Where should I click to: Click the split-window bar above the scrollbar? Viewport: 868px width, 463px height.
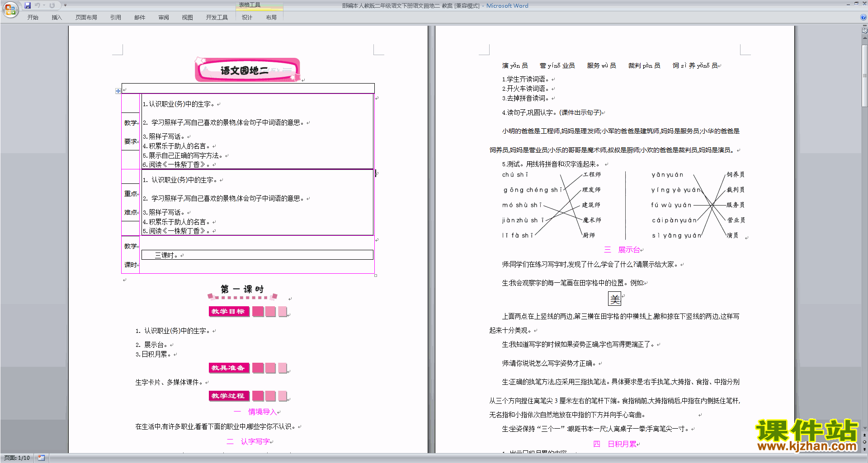(864, 26)
